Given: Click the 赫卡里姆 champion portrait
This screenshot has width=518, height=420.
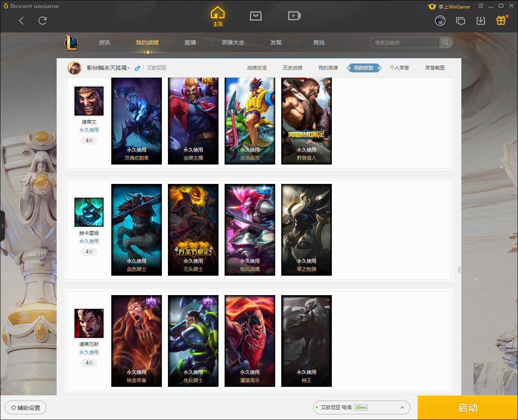Looking at the screenshot, I should pos(89,212).
